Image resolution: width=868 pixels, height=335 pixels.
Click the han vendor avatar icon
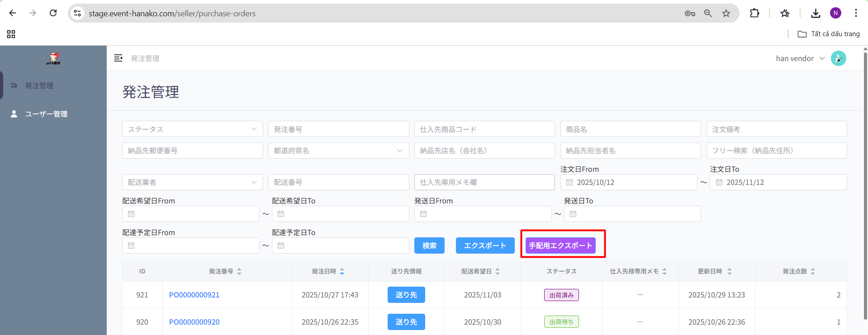[x=838, y=58]
